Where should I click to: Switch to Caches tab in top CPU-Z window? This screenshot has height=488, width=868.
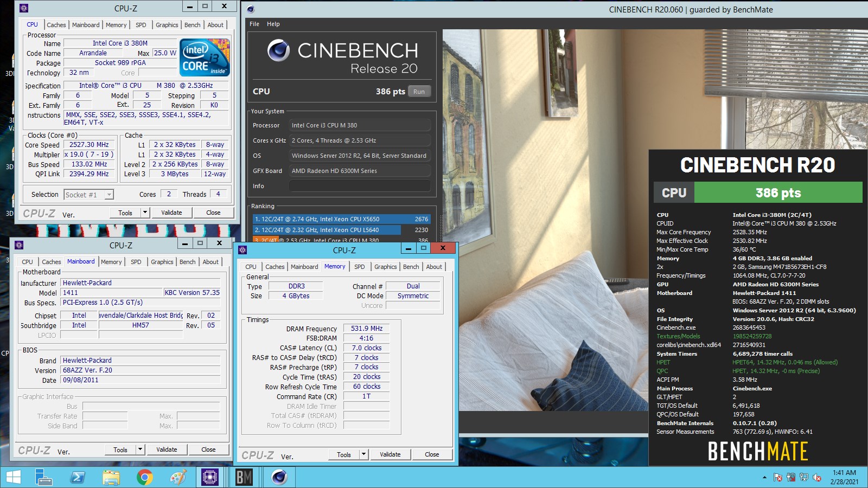pyautogui.click(x=56, y=25)
